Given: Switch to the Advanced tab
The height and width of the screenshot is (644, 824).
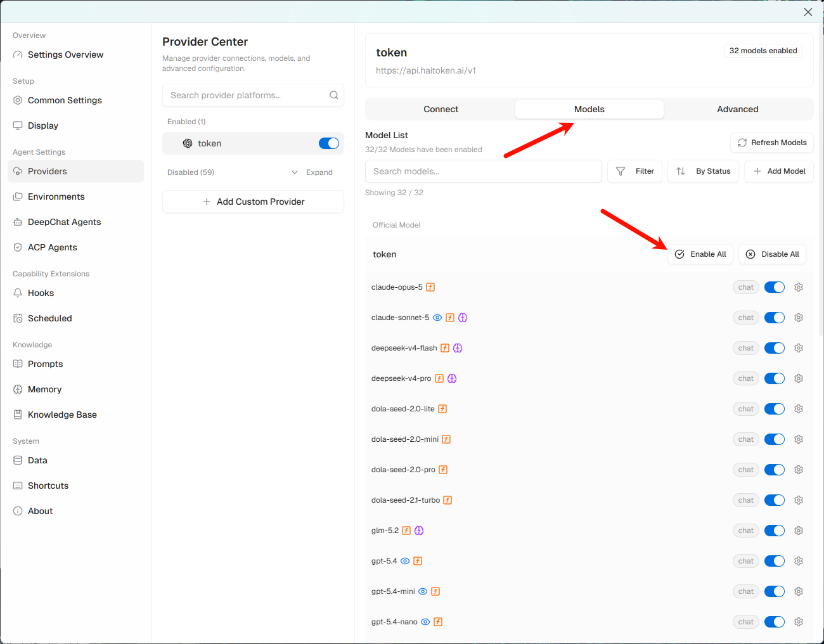Looking at the screenshot, I should click(x=738, y=109).
